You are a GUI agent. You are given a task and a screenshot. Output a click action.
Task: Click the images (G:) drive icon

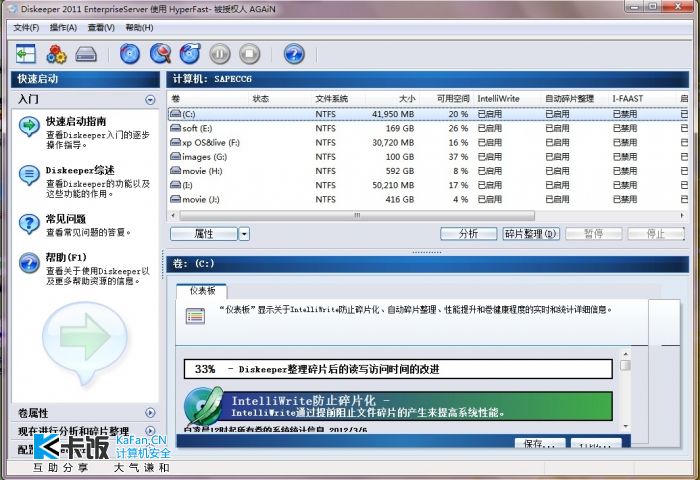pyautogui.click(x=175, y=157)
